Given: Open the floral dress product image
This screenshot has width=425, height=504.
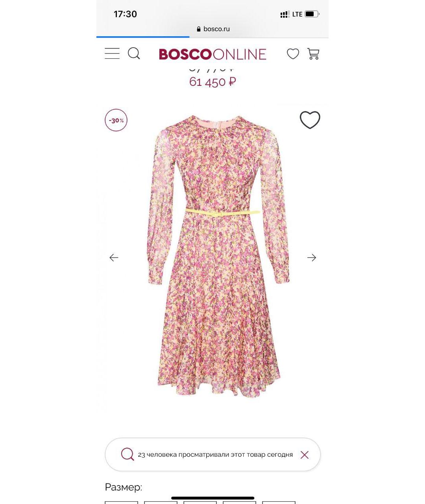Looking at the screenshot, I should 218,256.
